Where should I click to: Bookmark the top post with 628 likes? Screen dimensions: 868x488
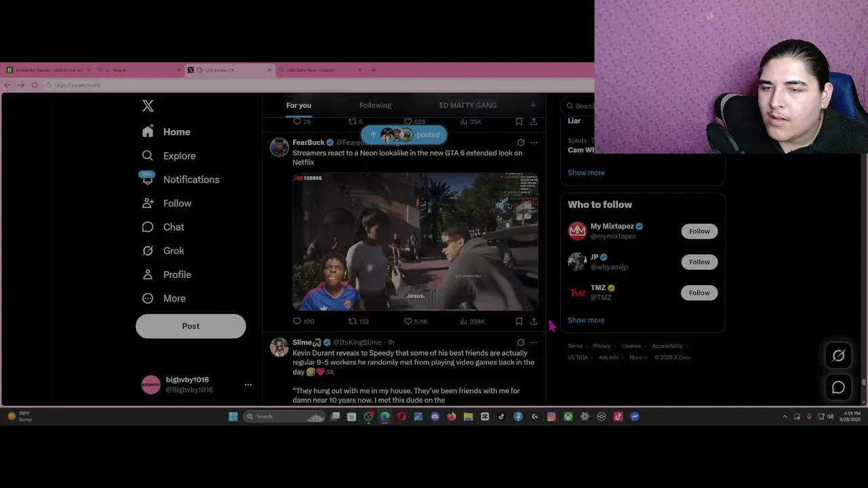click(519, 121)
